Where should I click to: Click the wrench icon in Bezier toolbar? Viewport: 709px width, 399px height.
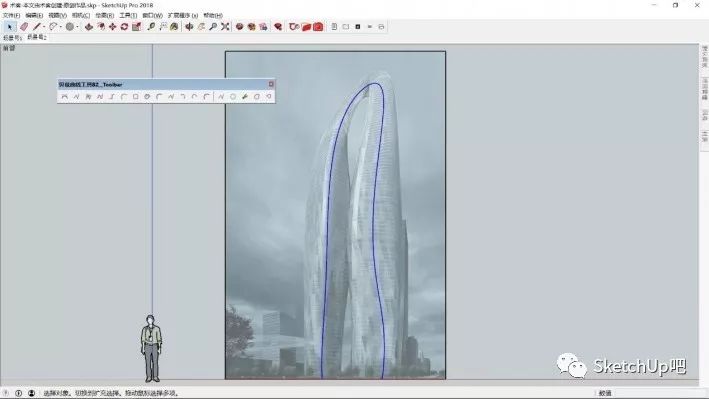[245, 97]
